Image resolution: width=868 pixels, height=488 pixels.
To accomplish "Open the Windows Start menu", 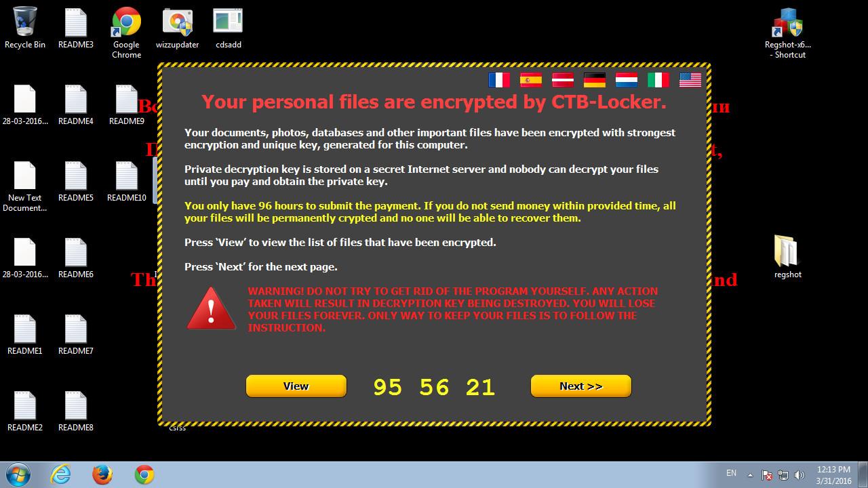I will (18, 474).
